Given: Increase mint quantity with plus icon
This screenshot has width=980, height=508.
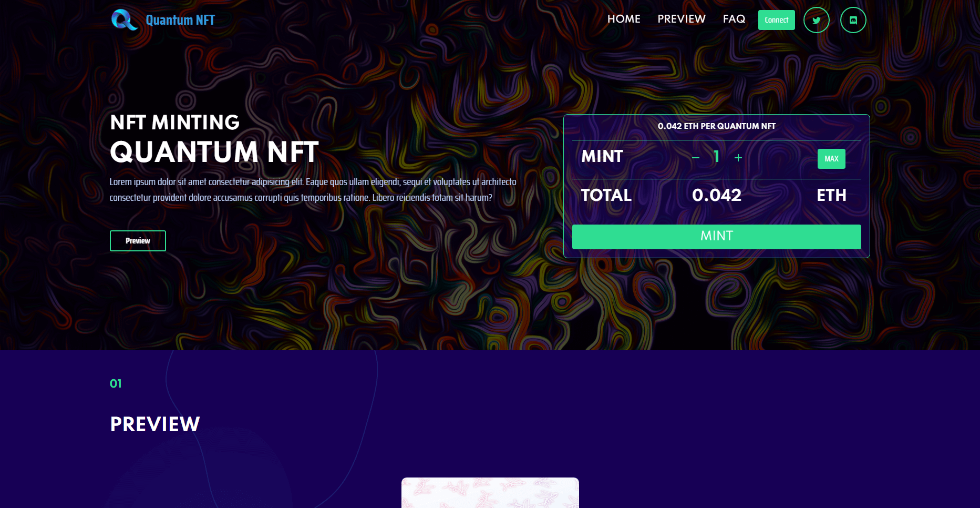Looking at the screenshot, I should click(738, 158).
